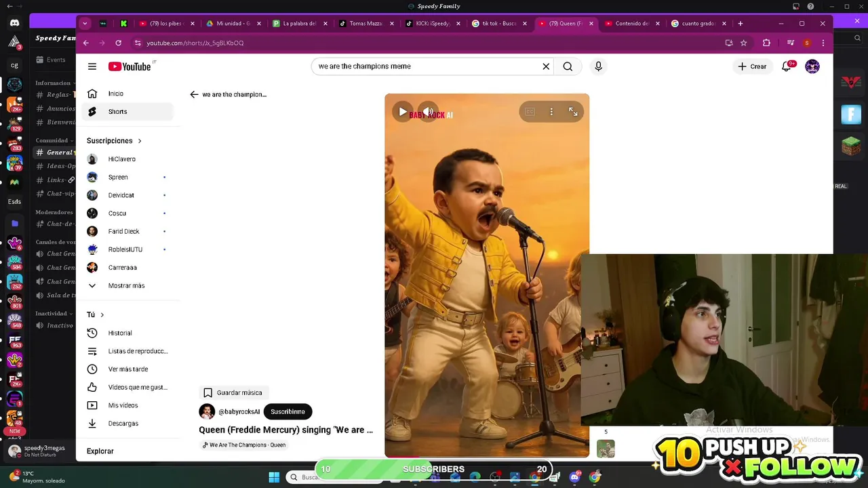
Task: Expand the Suscripciones section
Action: coord(114,141)
